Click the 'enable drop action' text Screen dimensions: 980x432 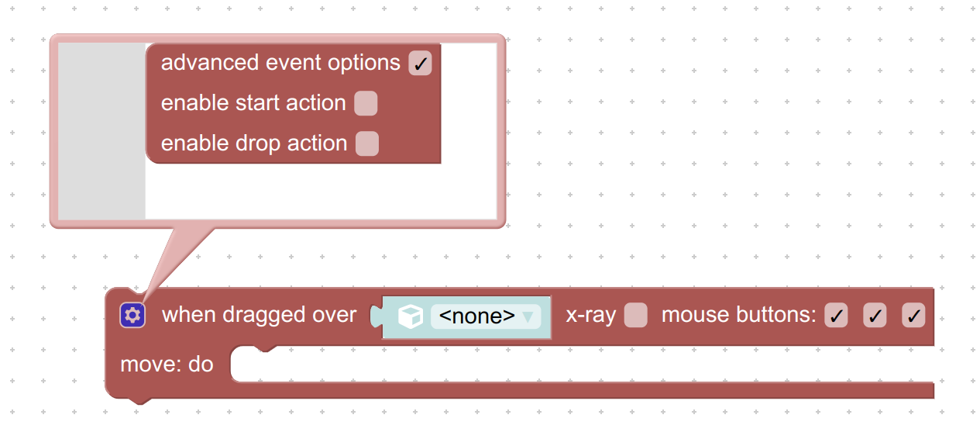254,143
